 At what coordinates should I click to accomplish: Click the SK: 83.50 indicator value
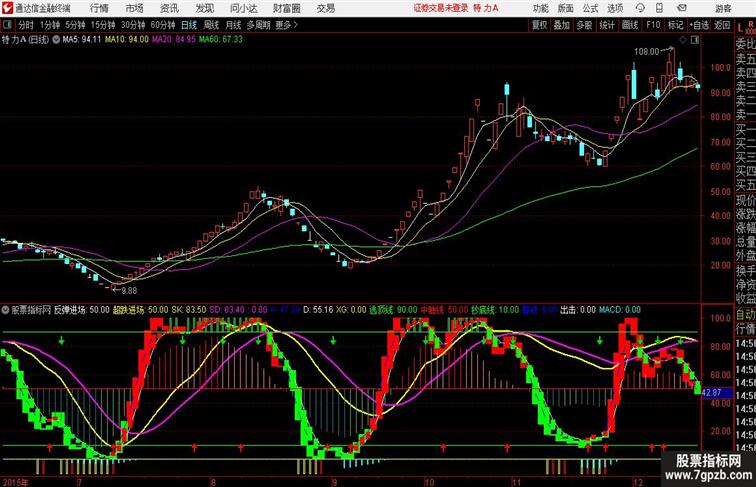tap(189, 310)
